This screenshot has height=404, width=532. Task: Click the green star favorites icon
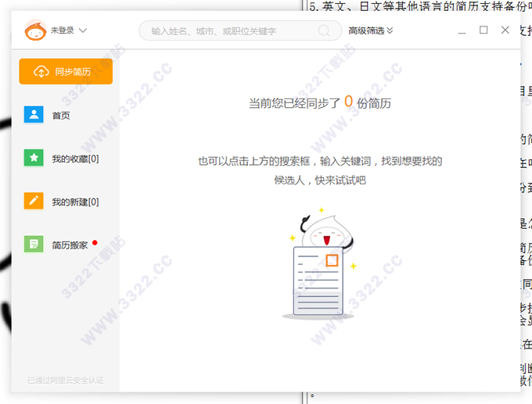coord(34,158)
